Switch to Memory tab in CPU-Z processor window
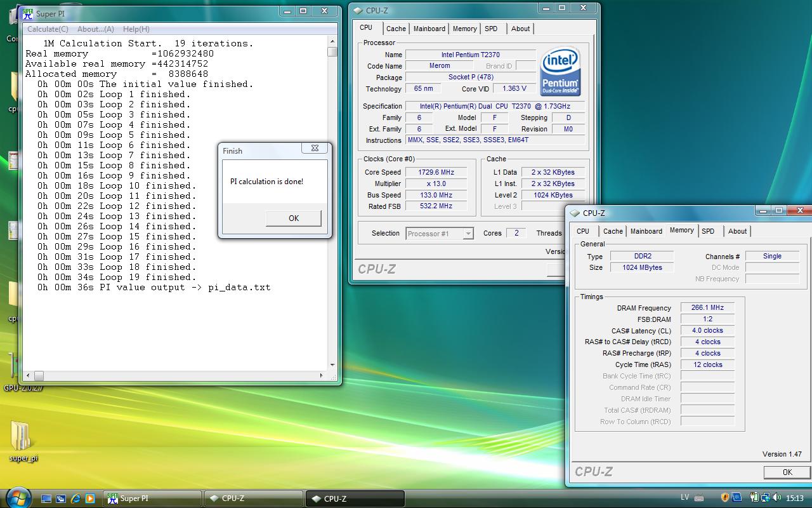This screenshot has height=508, width=812. [x=465, y=29]
